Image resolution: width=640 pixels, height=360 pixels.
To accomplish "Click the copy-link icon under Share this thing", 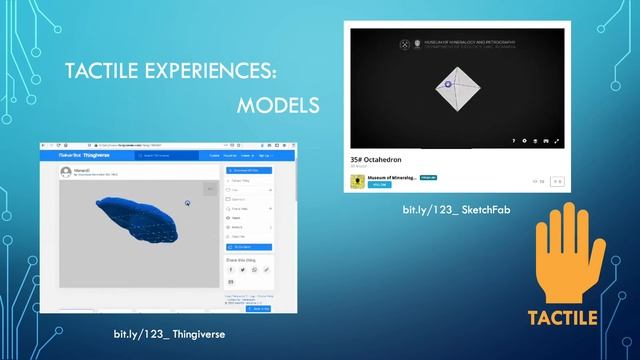I will click(266, 270).
